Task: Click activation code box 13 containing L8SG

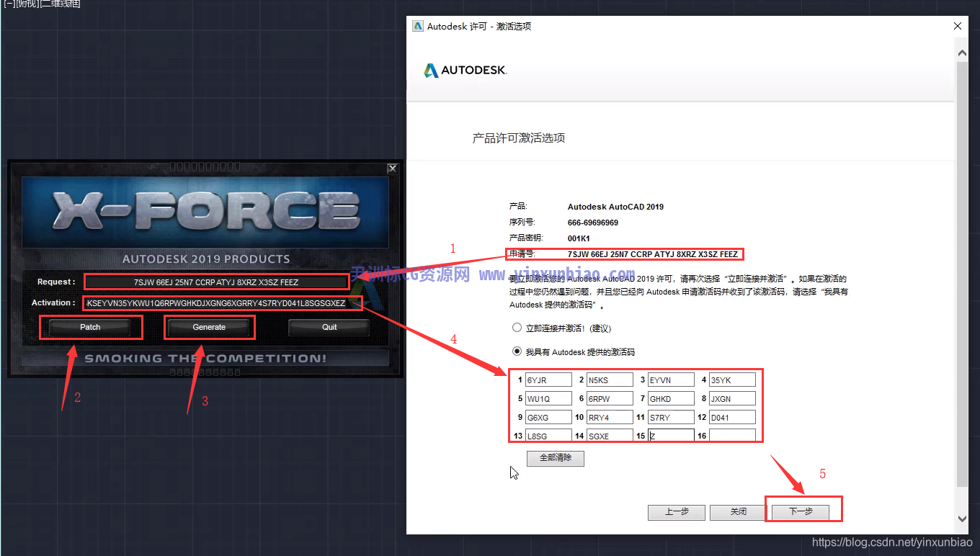Action: tap(548, 436)
